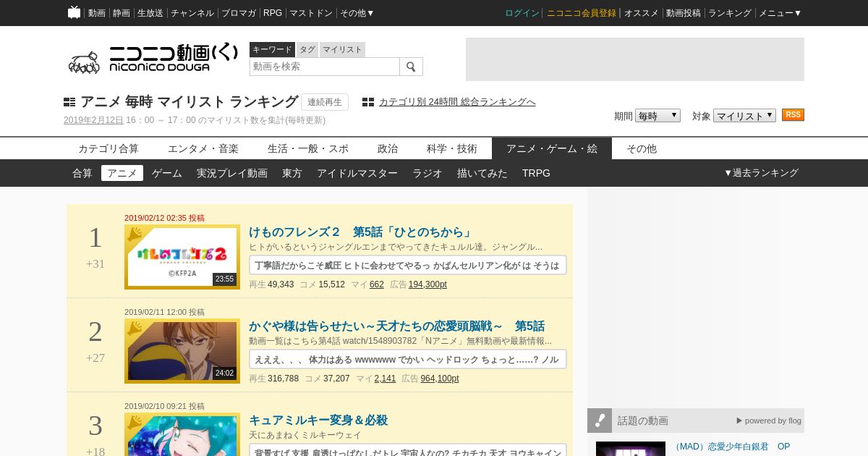Open title かぐや様は告らせたい 第5話
The height and width of the screenshot is (456, 868).
click(x=397, y=326)
